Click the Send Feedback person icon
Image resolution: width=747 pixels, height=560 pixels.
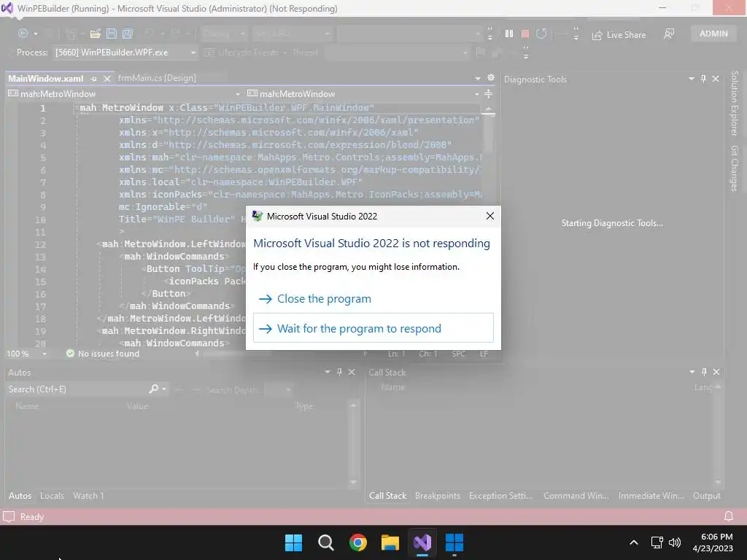click(x=669, y=34)
